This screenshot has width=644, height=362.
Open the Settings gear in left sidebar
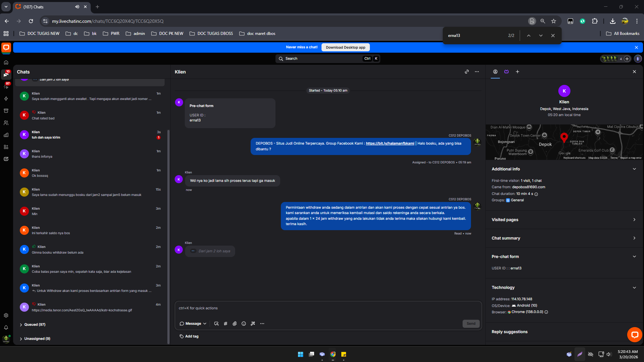[6, 315]
